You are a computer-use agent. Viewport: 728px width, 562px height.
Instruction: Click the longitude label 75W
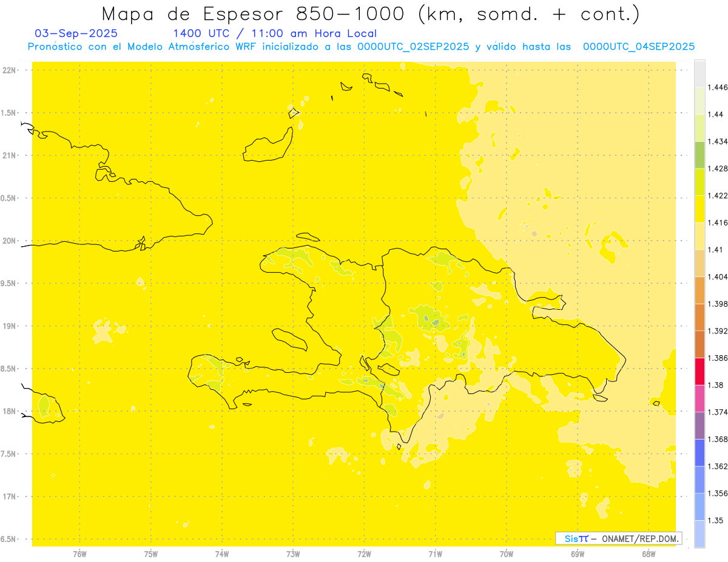151,554
